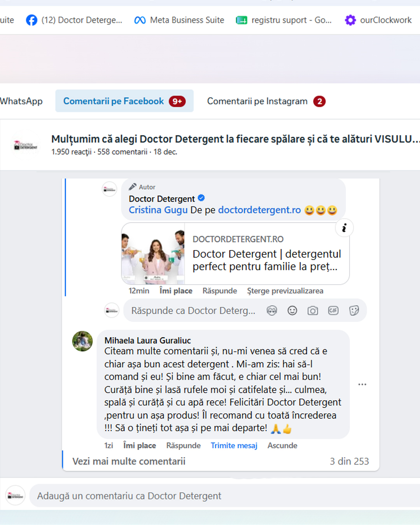420x525 pixels.
Task: Click the 1zi timestamp on Mihaela's comment
Action: point(108,446)
